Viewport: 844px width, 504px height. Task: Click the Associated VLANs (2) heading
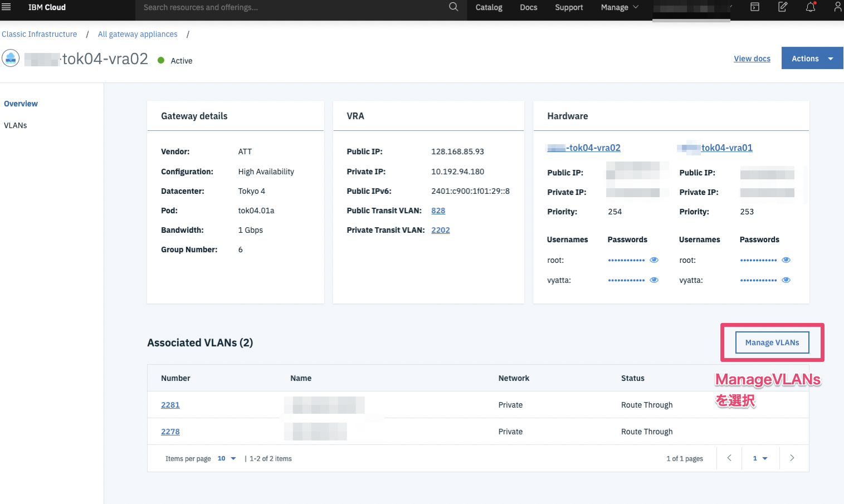pos(200,342)
